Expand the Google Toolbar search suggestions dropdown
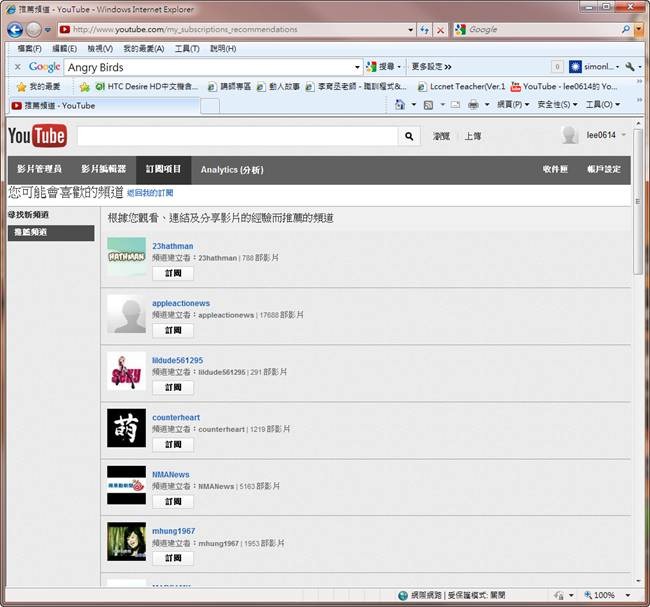This screenshot has height=607, width=650. tap(357, 67)
